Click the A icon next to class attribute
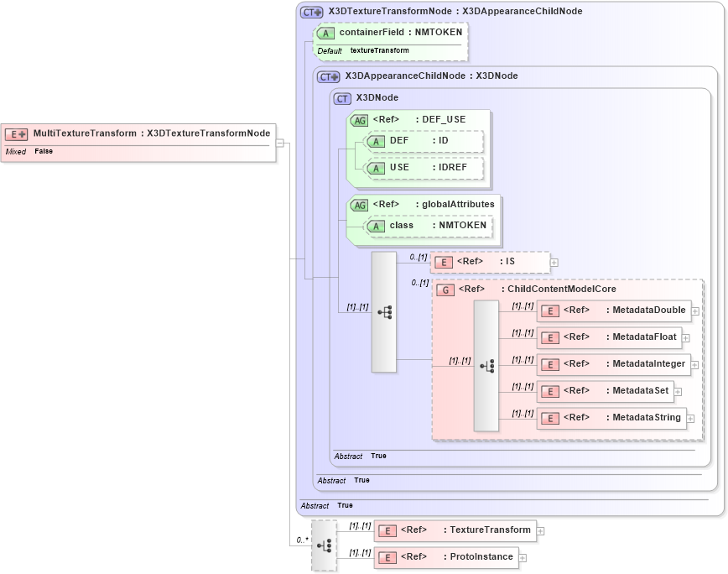The height and width of the screenshot is (574, 728). coord(376,227)
